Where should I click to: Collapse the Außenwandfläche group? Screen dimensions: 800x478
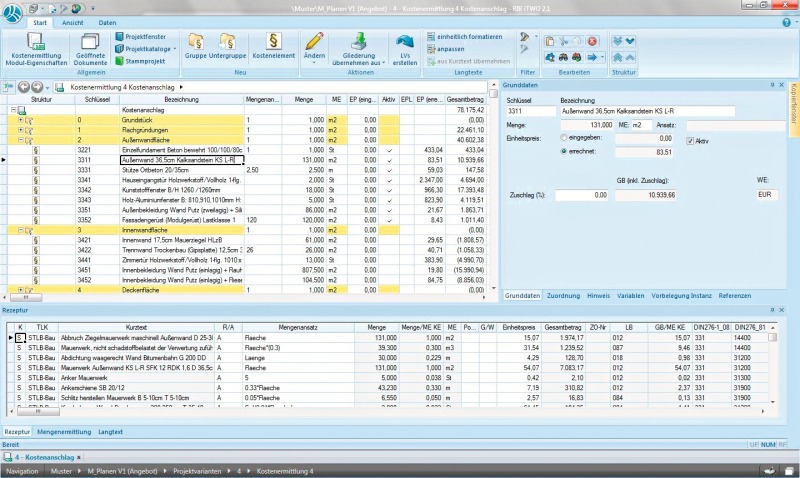coord(21,139)
